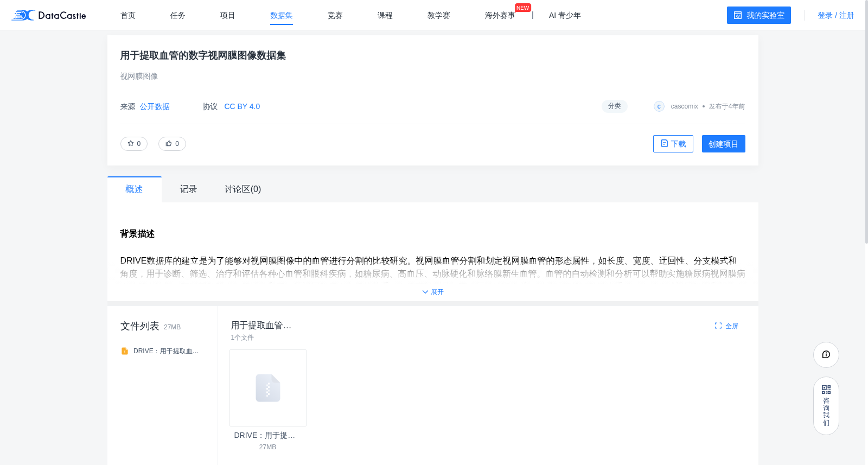Open the 竞赛 nav item
Screen dimensions: 868x465
point(335,15)
